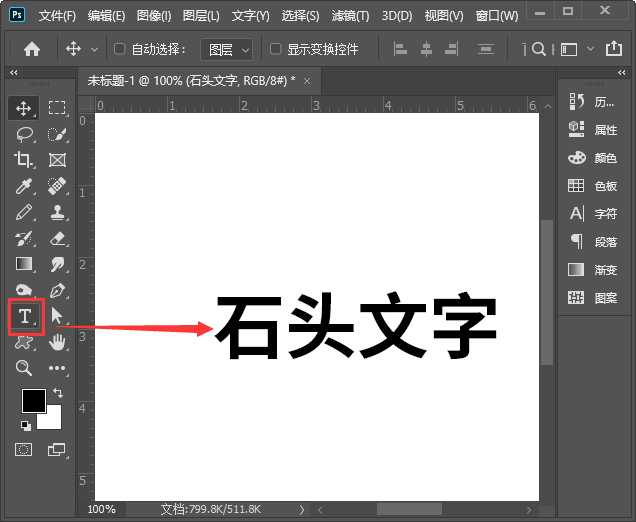Screen dimensions: 636x522
Task: Open the 图层 auto-select dropdown
Action: pos(226,48)
